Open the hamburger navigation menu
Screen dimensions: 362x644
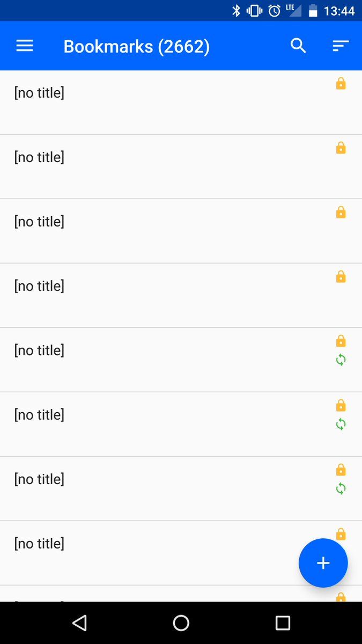tap(25, 46)
